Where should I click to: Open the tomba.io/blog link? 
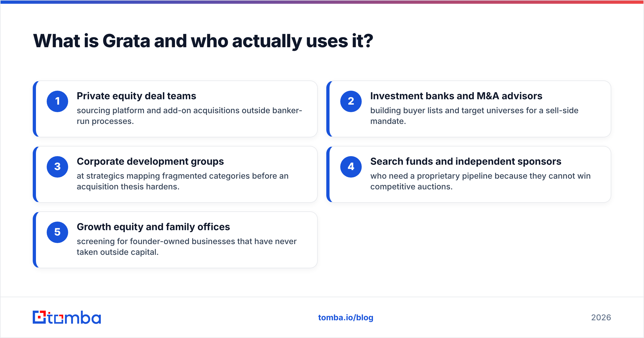346,318
